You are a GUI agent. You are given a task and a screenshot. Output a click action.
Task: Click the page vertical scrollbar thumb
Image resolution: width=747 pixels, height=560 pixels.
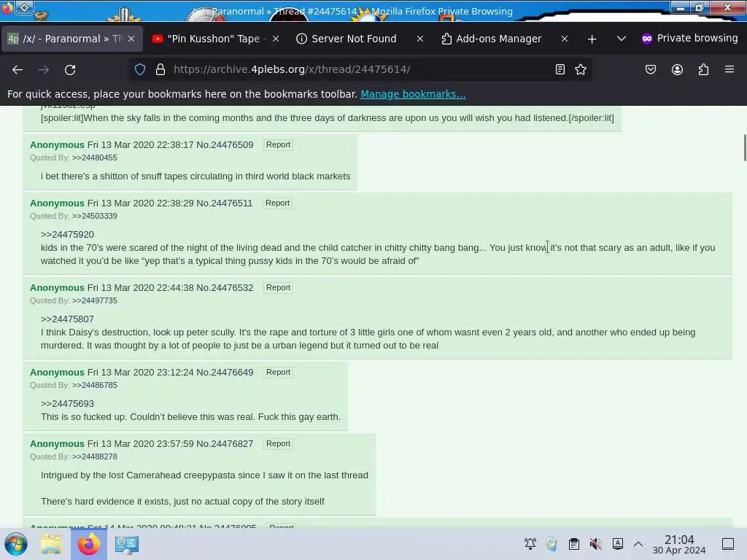(x=745, y=148)
